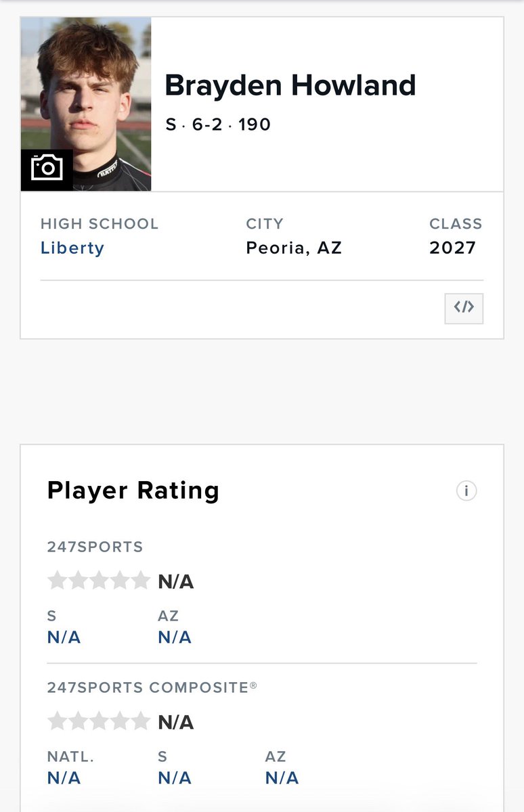524x812 pixels.
Task: Click the Peoria, AZ city text
Action: click(294, 248)
